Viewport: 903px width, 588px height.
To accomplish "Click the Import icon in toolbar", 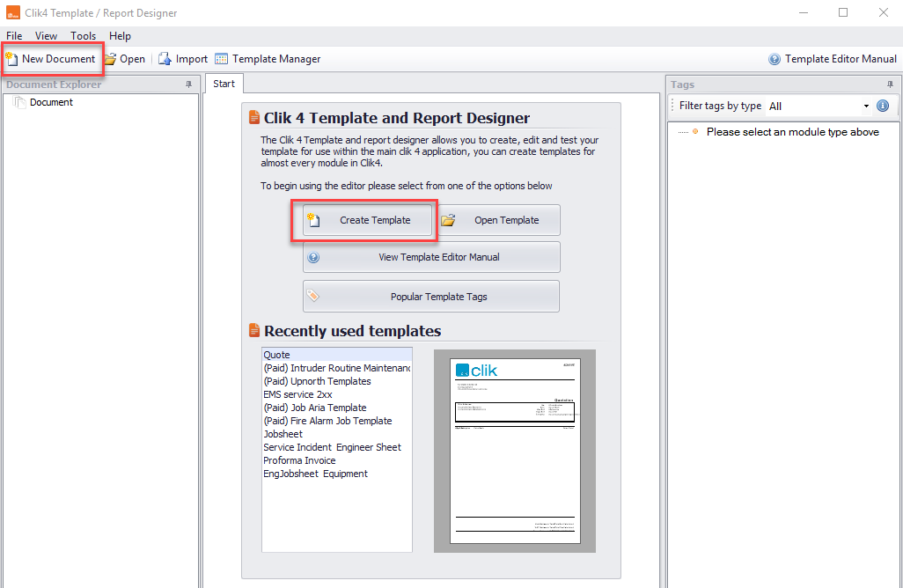I will tap(165, 59).
